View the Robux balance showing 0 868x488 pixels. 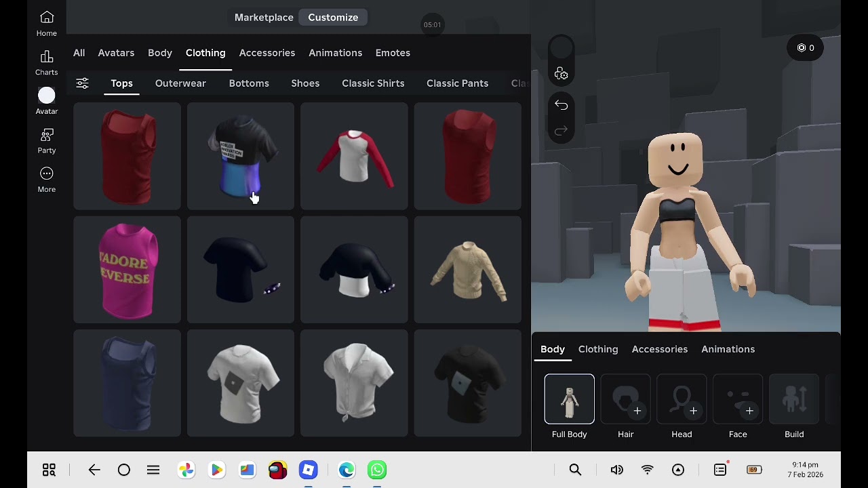click(x=805, y=47)
